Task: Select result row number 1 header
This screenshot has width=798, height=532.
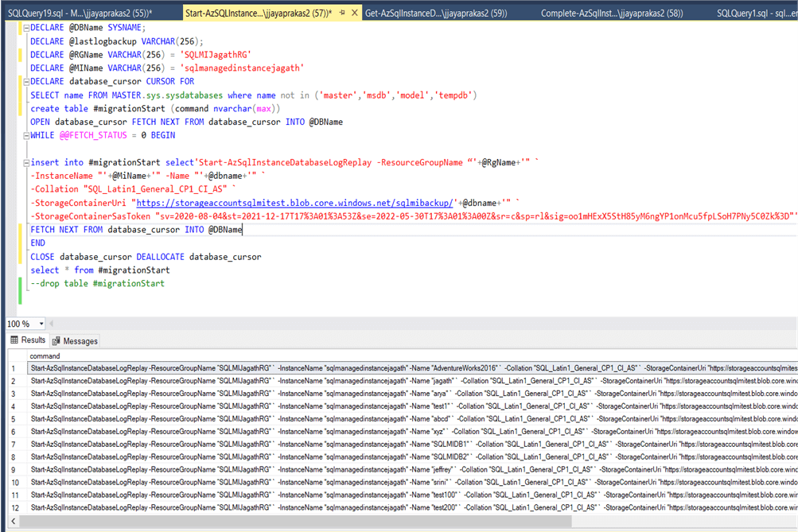Action: pyautogui.click(x=13, y=369)
